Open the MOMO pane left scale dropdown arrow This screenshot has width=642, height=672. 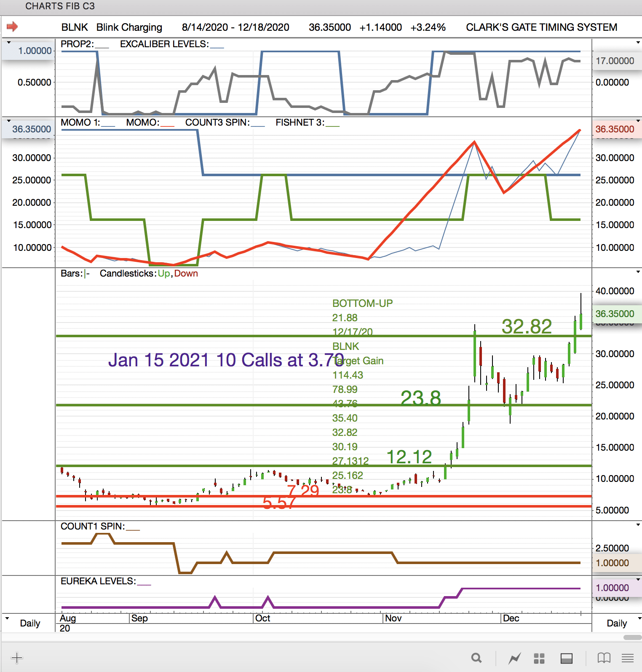click(x=9, y=121)
